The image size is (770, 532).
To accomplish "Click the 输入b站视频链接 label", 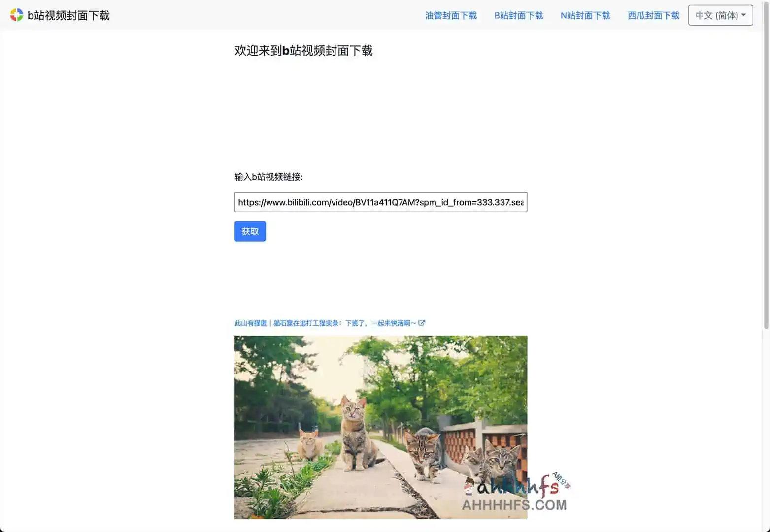I will (268, 177).
